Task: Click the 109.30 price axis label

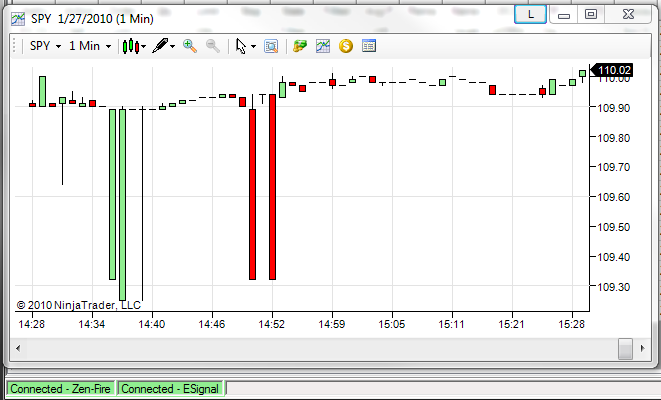Action: pyautogui.click(x=614, y=287)
